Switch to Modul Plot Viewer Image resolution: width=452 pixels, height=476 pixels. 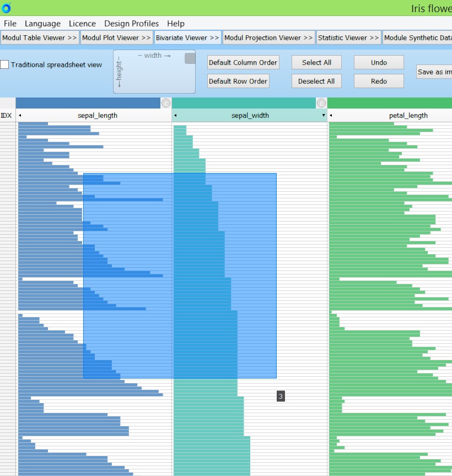pos(116,37)
